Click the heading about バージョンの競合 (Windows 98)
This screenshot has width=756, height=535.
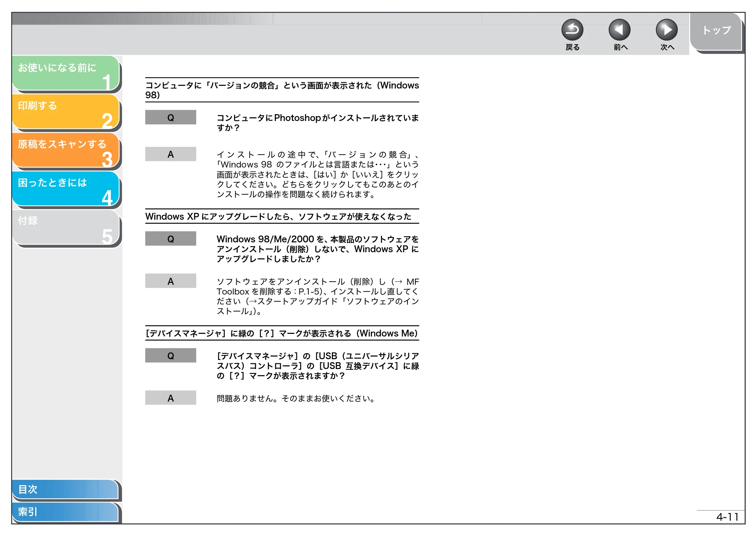(282, 90)
